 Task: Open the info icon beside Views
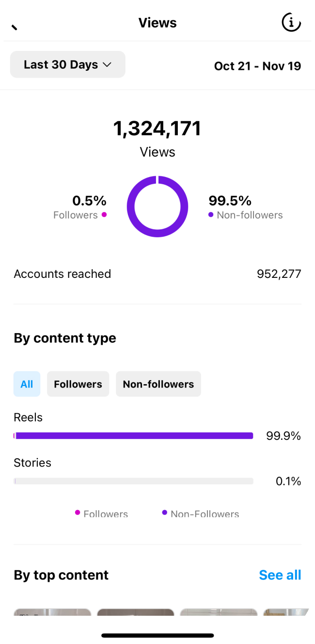tap(291, 22)
